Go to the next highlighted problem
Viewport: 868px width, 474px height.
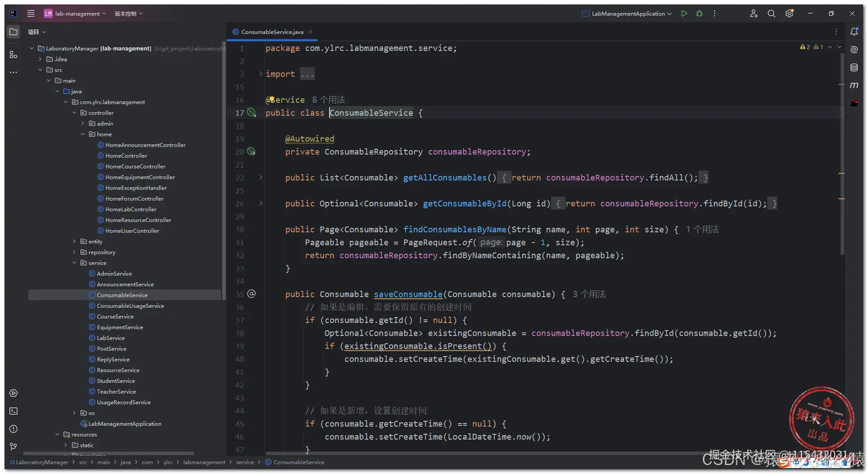(x=839, y=47)
